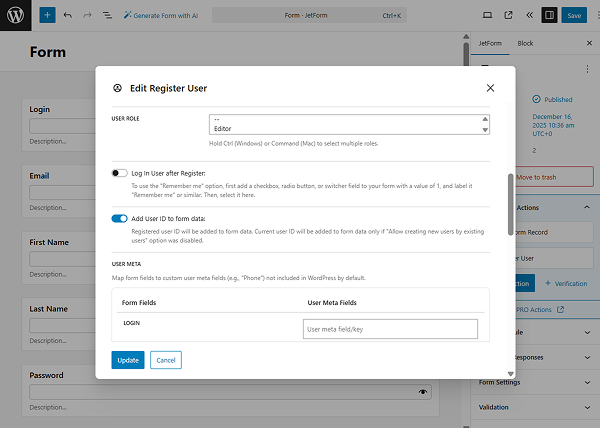The image size is (600, 428).
Task: Open the Form - JetForm command bar
Action: 309,15
